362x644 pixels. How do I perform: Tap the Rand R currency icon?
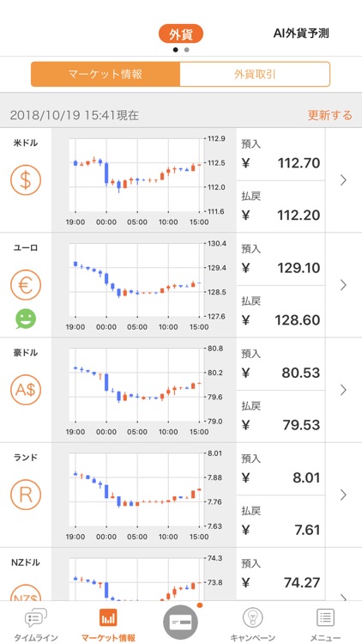tap(26, 495)
